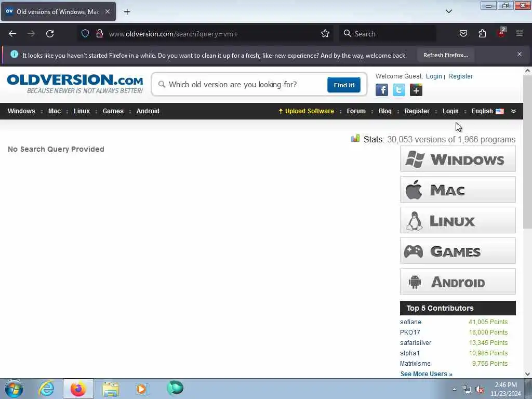This screenshot has height=399, width=532.
Task: Open contributor Matrixisme's profile
Action: 415,364
